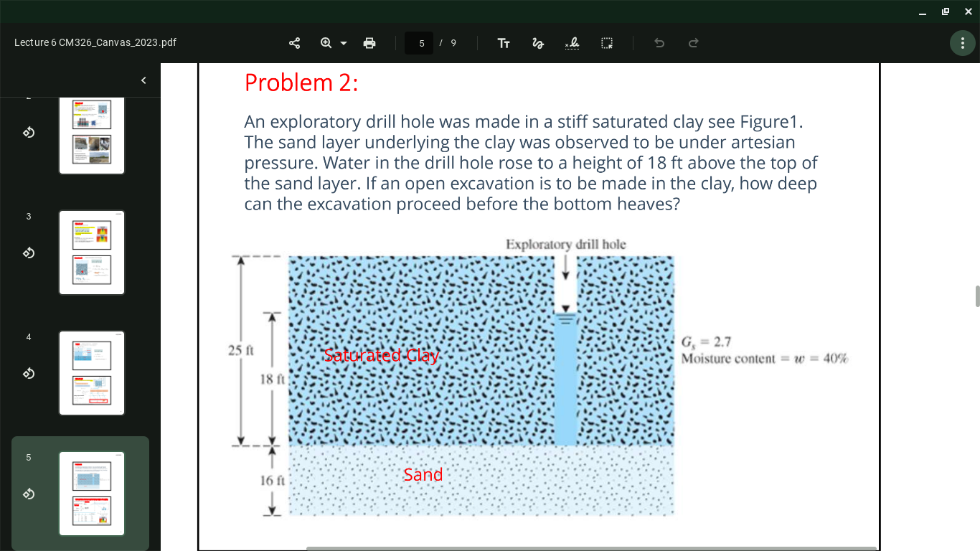Zoom in with the magnifier tool
The image size is (980, 551).
[x=326, y=43]
